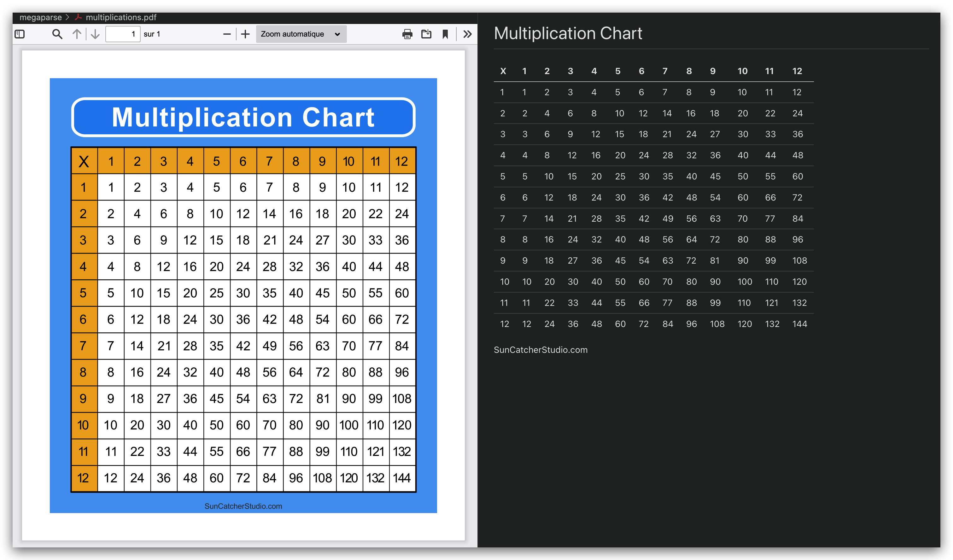
Task: Click SunCatcherStudio.com text in PDF
Action: point(243,506)
